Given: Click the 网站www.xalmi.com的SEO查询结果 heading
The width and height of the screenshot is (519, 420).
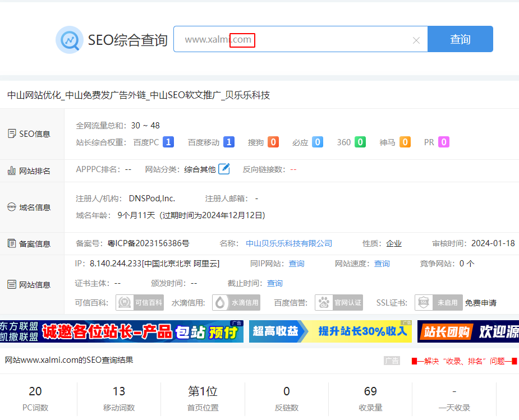Looking at the screenshot, I should [69, 360].
